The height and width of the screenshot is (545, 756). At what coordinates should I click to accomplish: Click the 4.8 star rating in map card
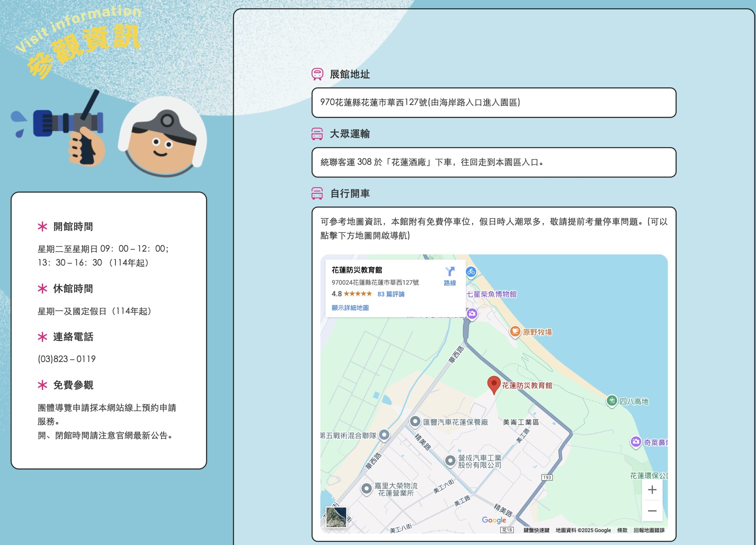pos(352,294)
